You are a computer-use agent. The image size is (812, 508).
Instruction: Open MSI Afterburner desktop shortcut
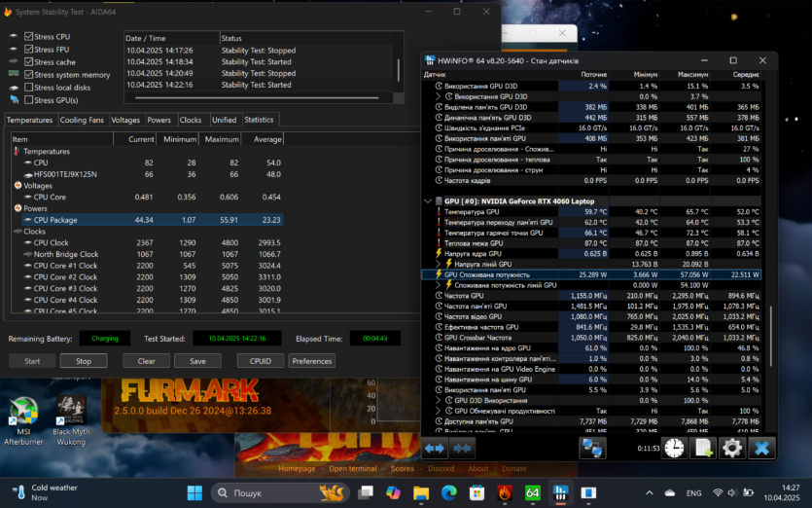click(23, 421)
